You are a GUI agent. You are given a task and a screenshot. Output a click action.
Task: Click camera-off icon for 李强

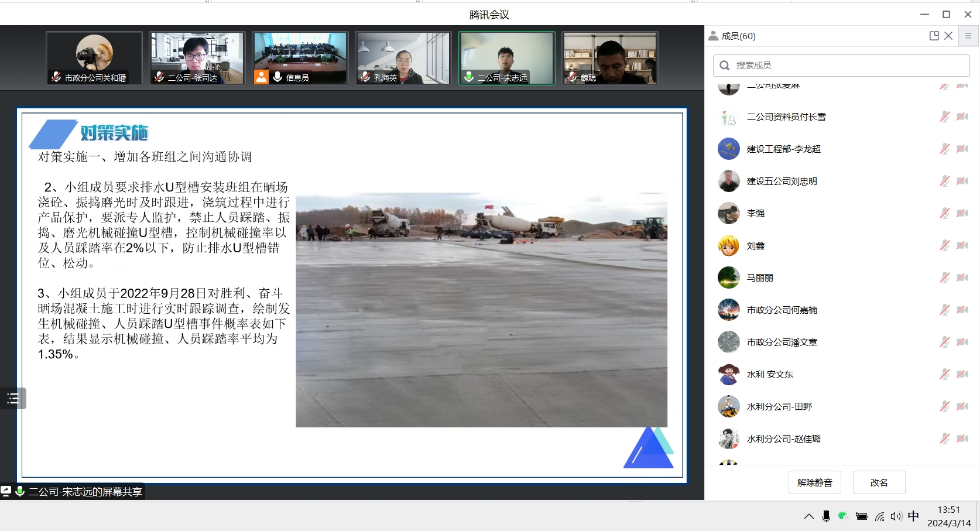(962, 213)
